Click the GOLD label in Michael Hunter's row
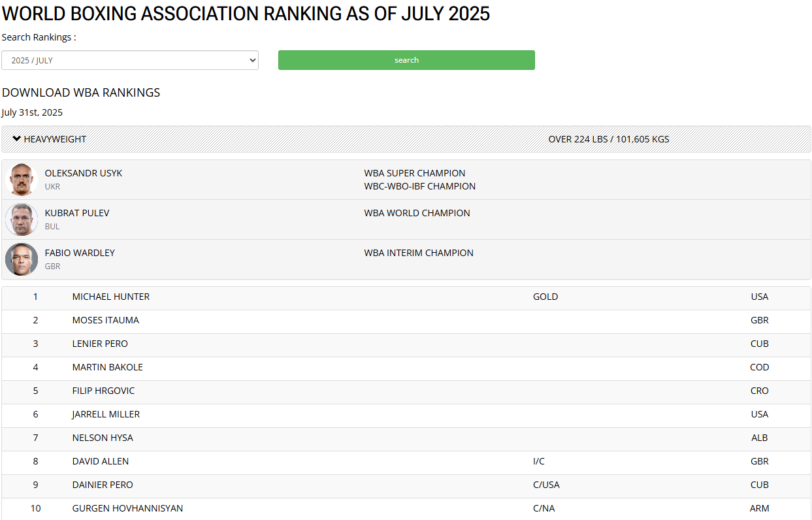Viewport: 812px width, 520px height. pyautogui.click(x=545, y=297)
